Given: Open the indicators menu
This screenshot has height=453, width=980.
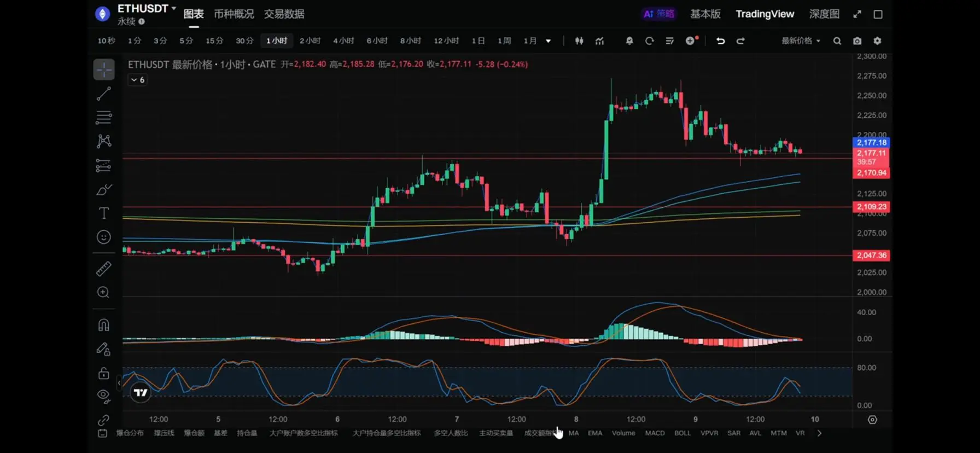Looking at the screenshot, I should tap(600, 41).
